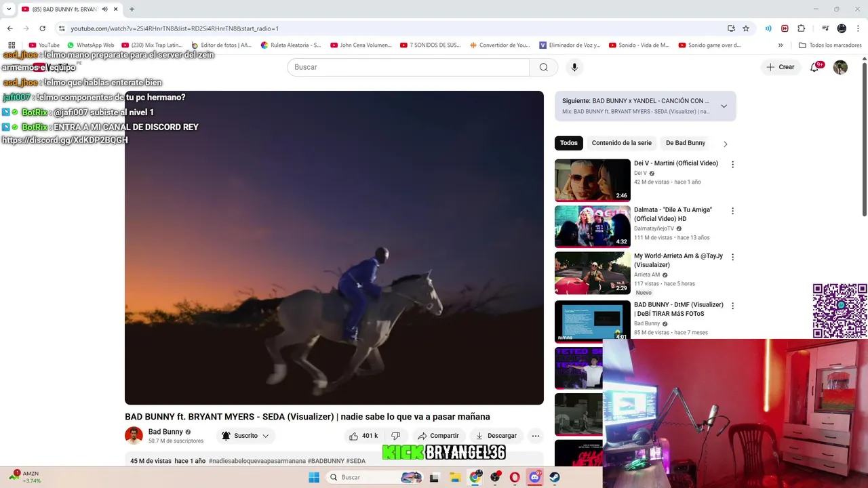The image size is (868, 488).
Task: Open WhatsApp Web bookmark
Action: click(90, 45)
